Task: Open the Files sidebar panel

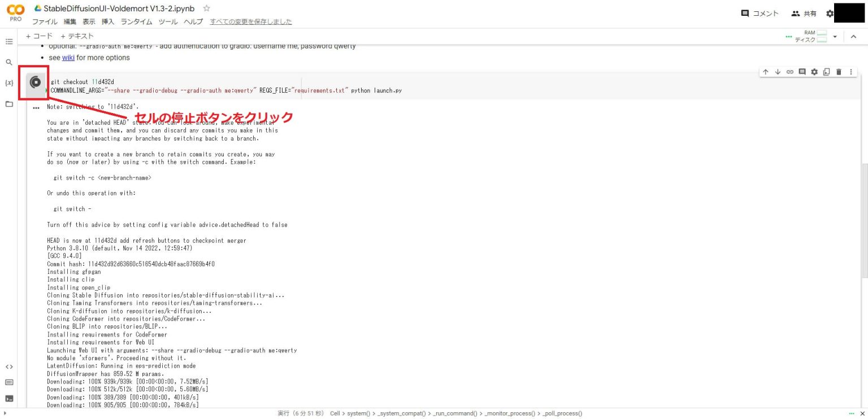Action: tap(9, 103)
